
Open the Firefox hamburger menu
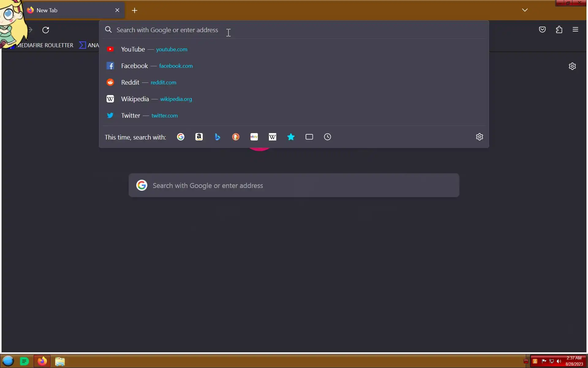click(x=575, y=30)
